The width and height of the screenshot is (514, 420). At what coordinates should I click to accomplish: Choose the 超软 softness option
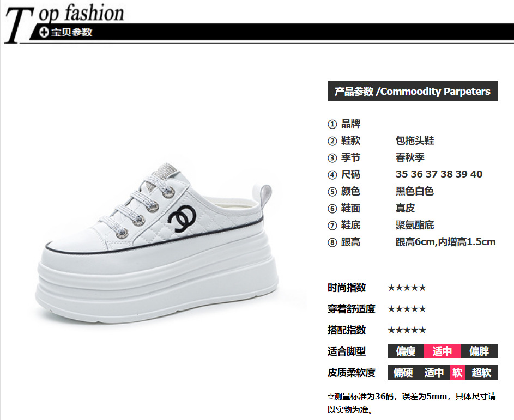click(x=481, y=373)
